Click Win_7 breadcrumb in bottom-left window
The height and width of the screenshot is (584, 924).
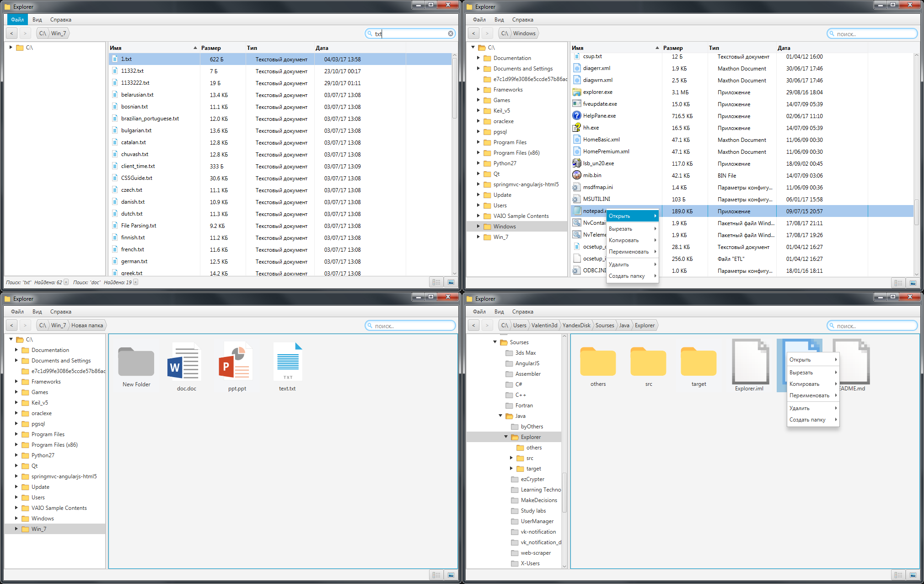coord(58,325)
